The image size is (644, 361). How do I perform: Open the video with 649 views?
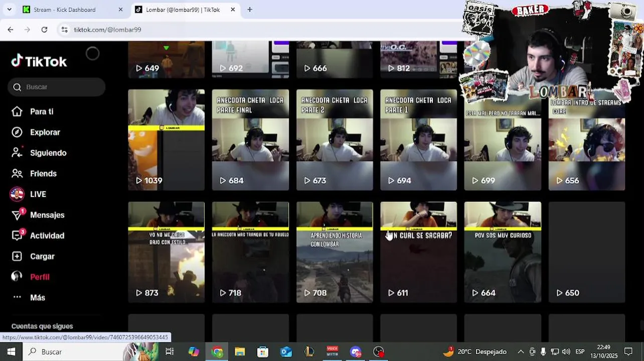coord(166,60)
